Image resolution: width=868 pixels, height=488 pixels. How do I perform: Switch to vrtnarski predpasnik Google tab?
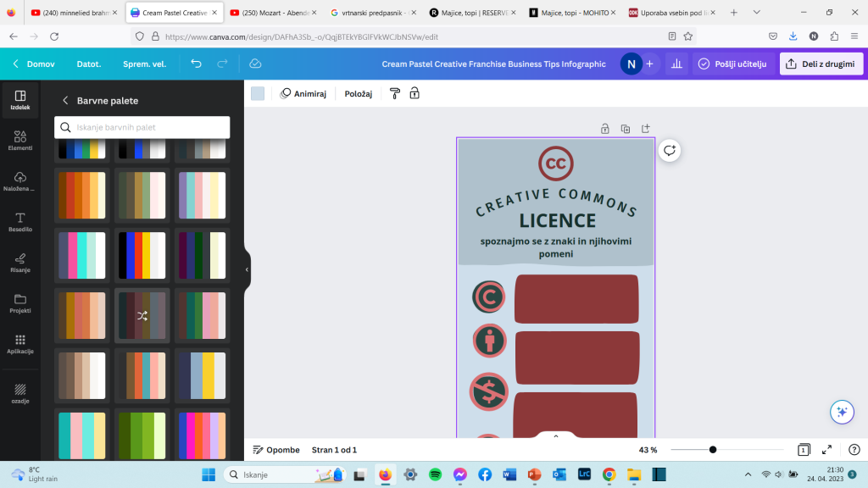tap(373, 12)
